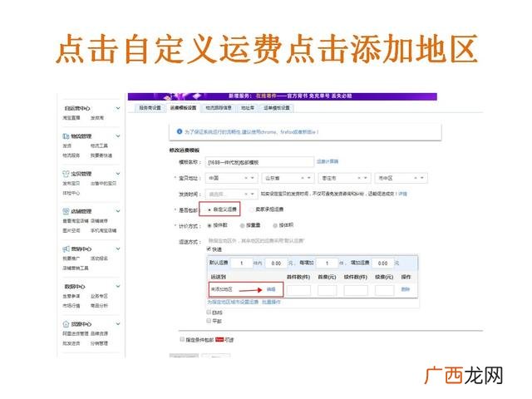Screen dimensions: 532x399
Task: Clear the 市中区 selection with its × icon
Action: 416,178
